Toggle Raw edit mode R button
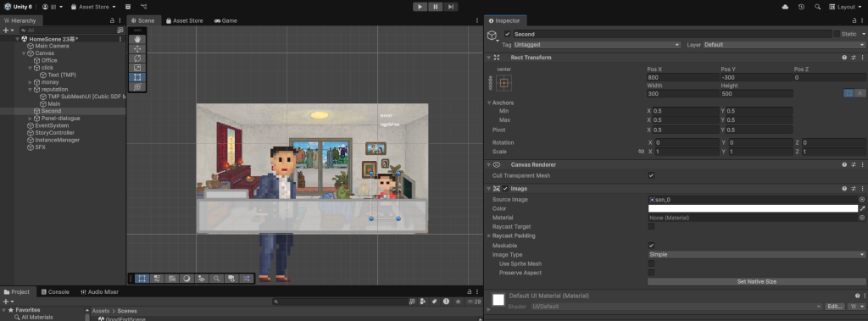Viewport: 868px width, 321px height. [860, 93]
